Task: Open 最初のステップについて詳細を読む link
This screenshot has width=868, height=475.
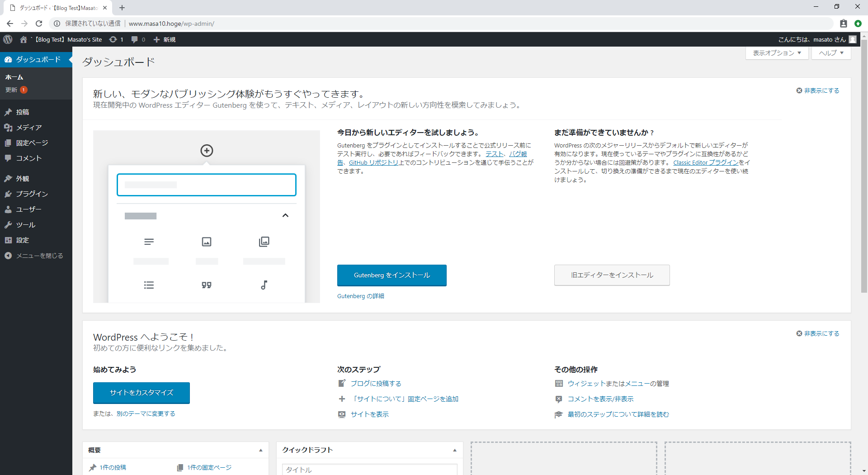Action: point(618,414)
